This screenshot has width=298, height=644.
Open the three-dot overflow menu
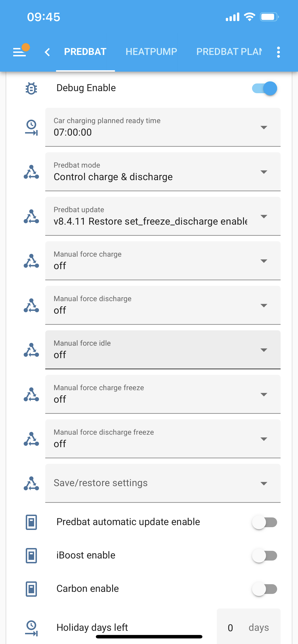(278, 52)
